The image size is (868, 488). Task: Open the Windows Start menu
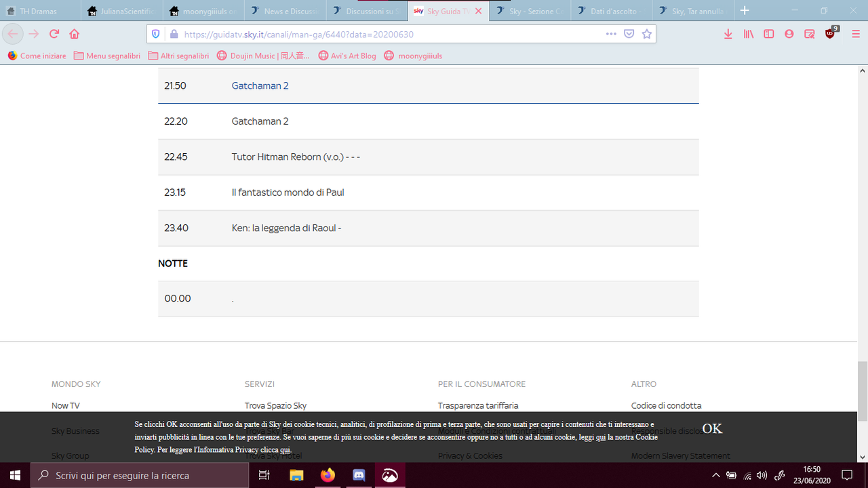click(x=15, y=475)
